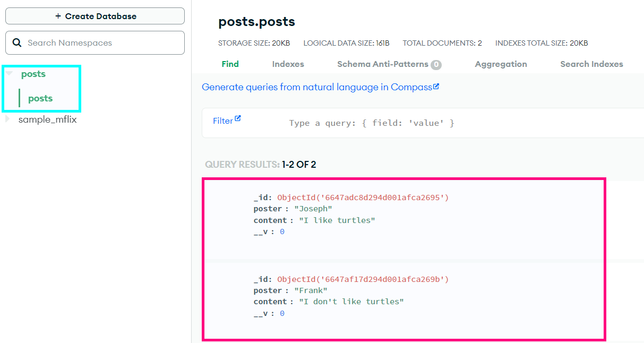Open the Search Indexes tab

click(591, 64)
